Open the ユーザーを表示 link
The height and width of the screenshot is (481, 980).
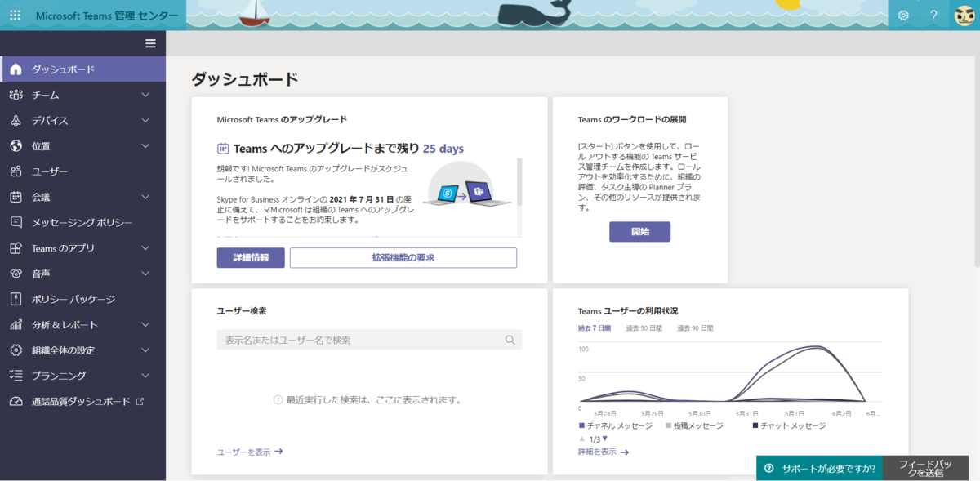[x=243, y=451]
